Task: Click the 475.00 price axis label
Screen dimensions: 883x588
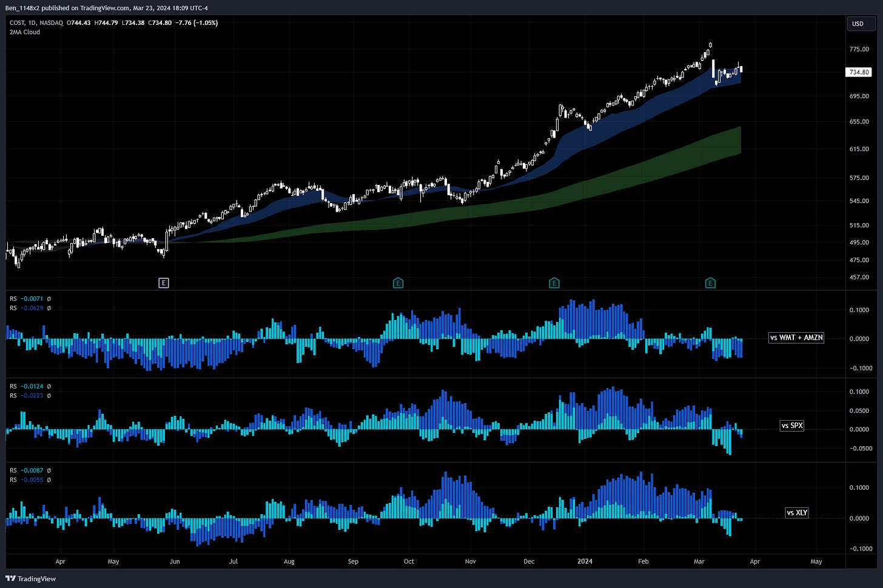Action: pos(859,260)
